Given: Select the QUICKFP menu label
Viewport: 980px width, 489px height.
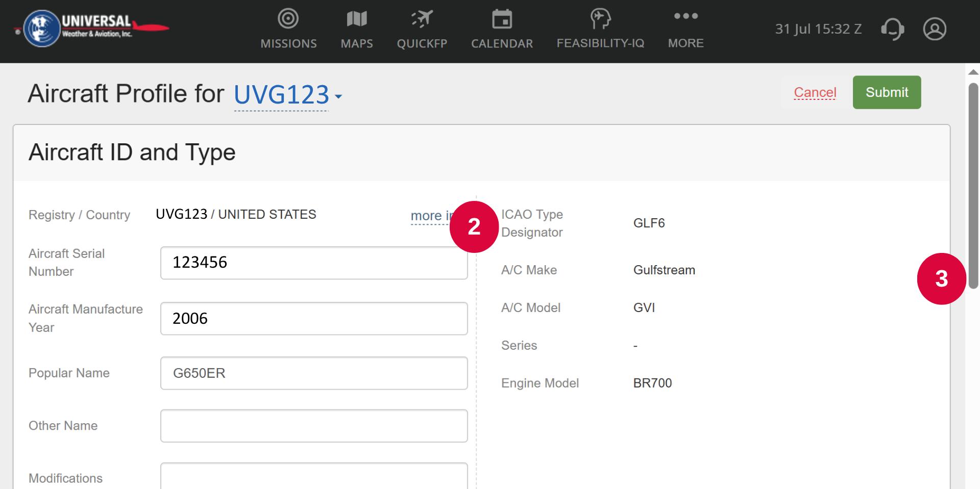Looking at the screenshot, I should coord(422,43).
